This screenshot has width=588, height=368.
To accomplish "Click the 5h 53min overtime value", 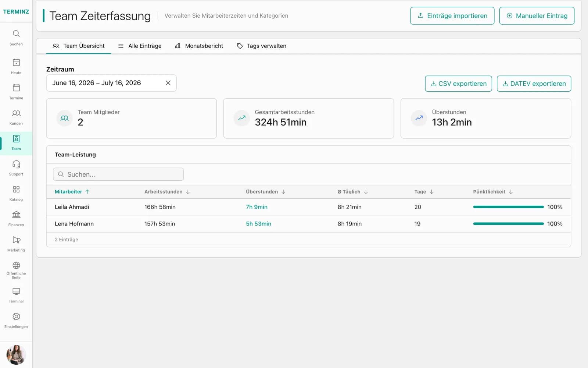I will point(259,224).
